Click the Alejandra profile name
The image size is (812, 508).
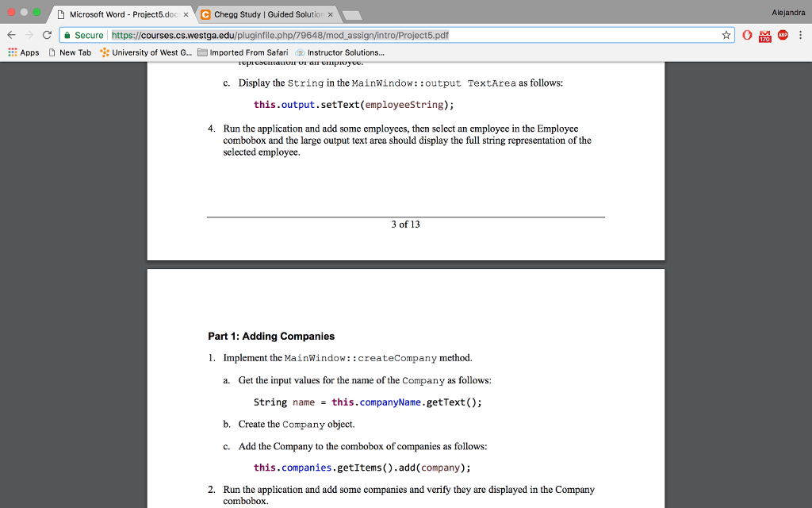click(787, 12)
